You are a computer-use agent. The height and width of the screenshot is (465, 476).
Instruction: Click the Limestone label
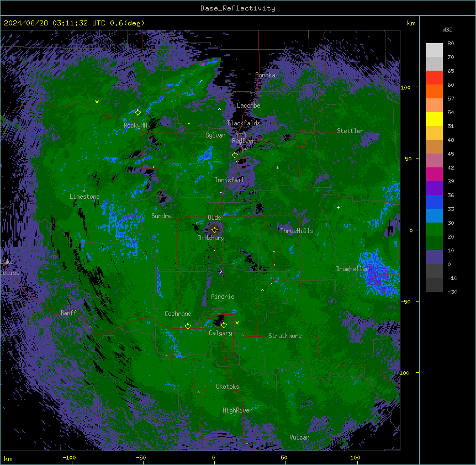click(x=84, y=197)
